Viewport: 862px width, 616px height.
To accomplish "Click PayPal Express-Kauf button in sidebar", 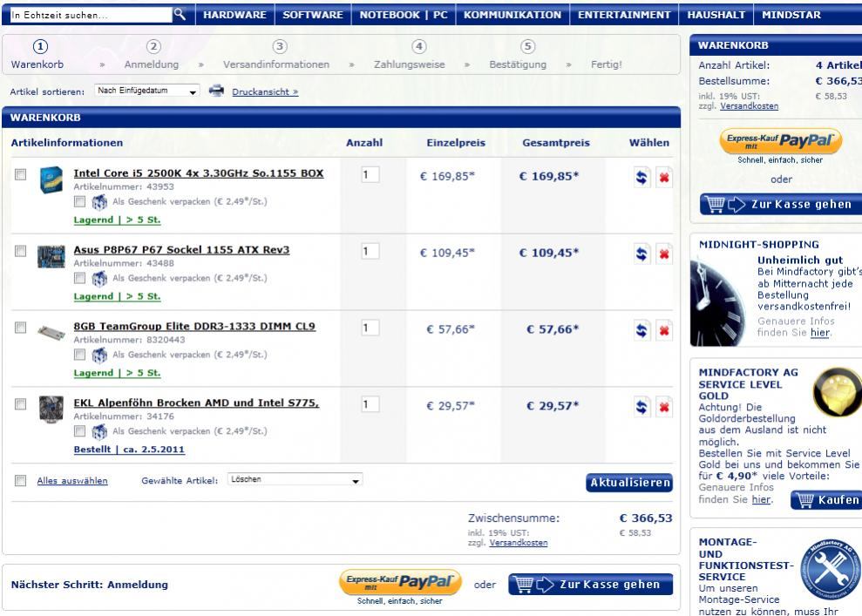I will pos(781,141).
